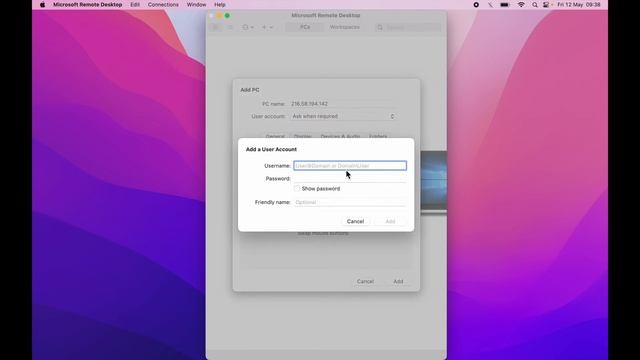This screenshot has width=640, height=360.
Task: Open the Edit menu
Action: pos(135,5)
